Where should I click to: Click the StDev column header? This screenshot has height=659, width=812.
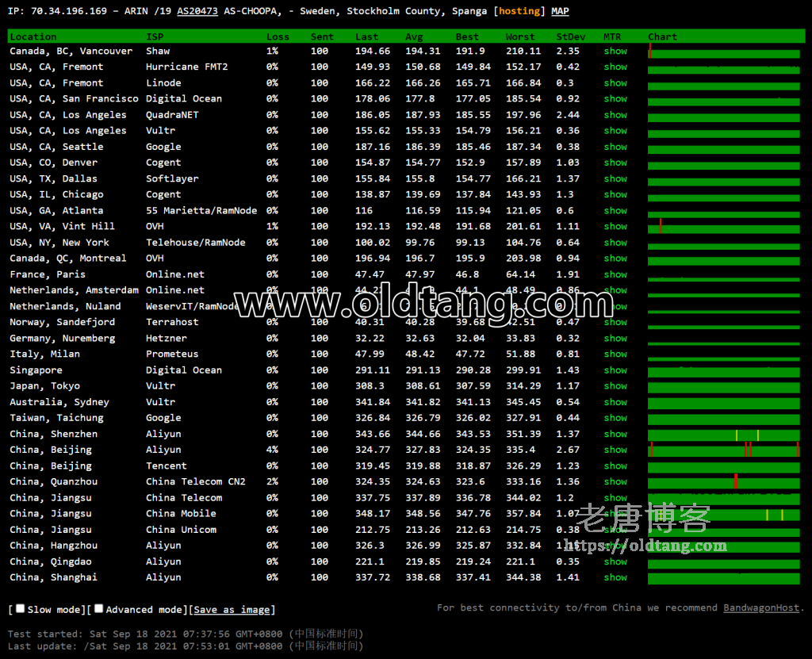click(570, 36)
